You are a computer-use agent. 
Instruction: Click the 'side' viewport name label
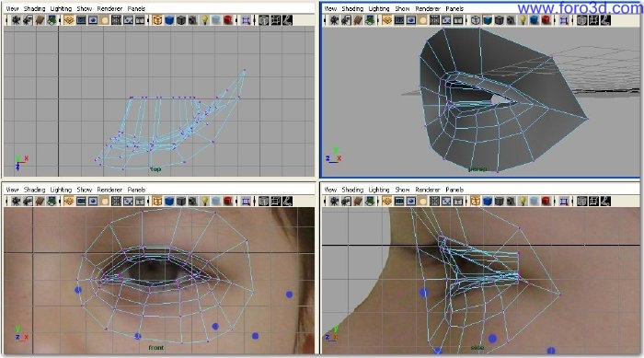coord(477,348)
